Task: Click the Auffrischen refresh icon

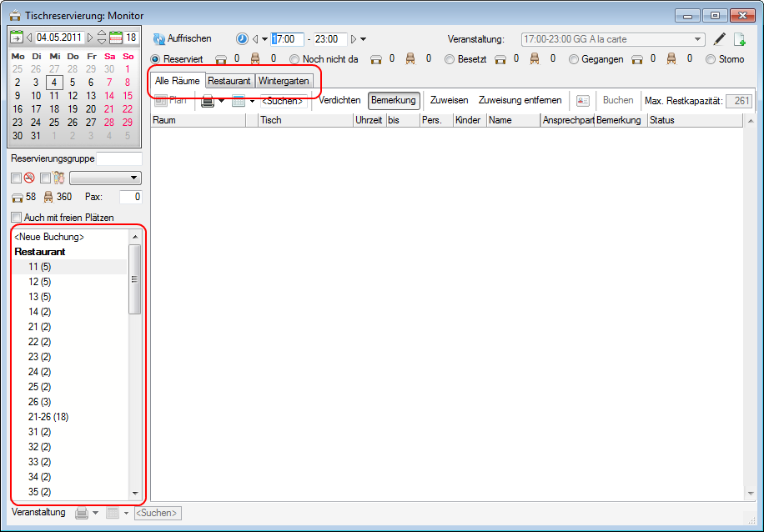Action: point(159,39)
